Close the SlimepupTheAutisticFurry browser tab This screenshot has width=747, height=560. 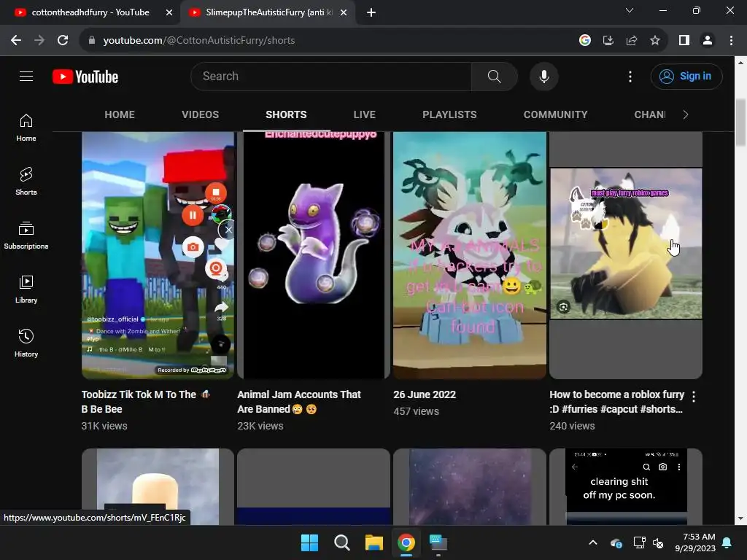tap(344, 12)
